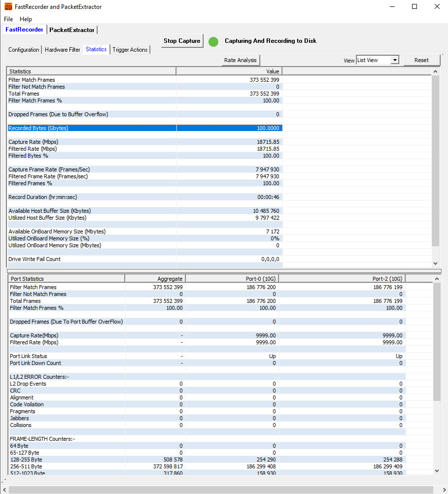Screen dimensions: 448x494
Task: Click the Port-2 (10G) column header
Action: (x=342, y=279)
